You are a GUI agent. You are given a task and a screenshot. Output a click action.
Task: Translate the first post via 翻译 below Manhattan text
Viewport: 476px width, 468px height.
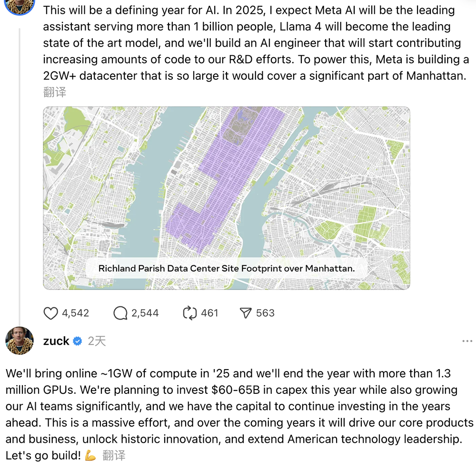coord(55,92)
